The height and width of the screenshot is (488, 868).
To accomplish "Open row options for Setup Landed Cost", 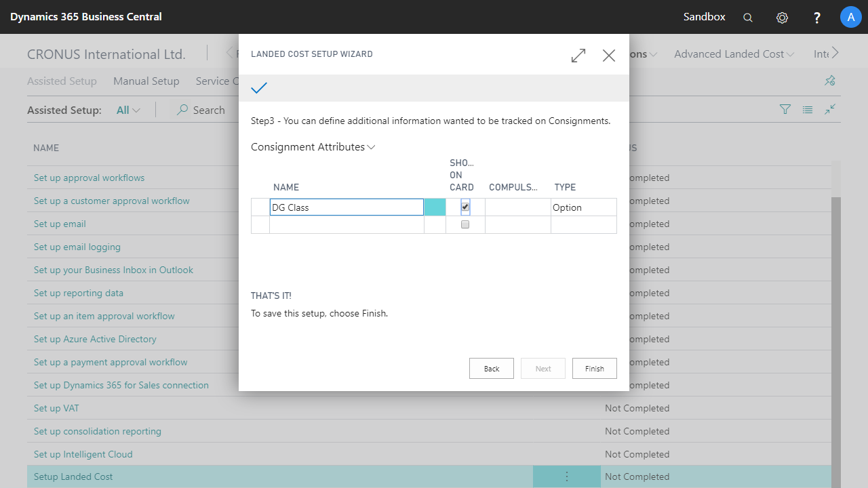I will coord(567,476).
